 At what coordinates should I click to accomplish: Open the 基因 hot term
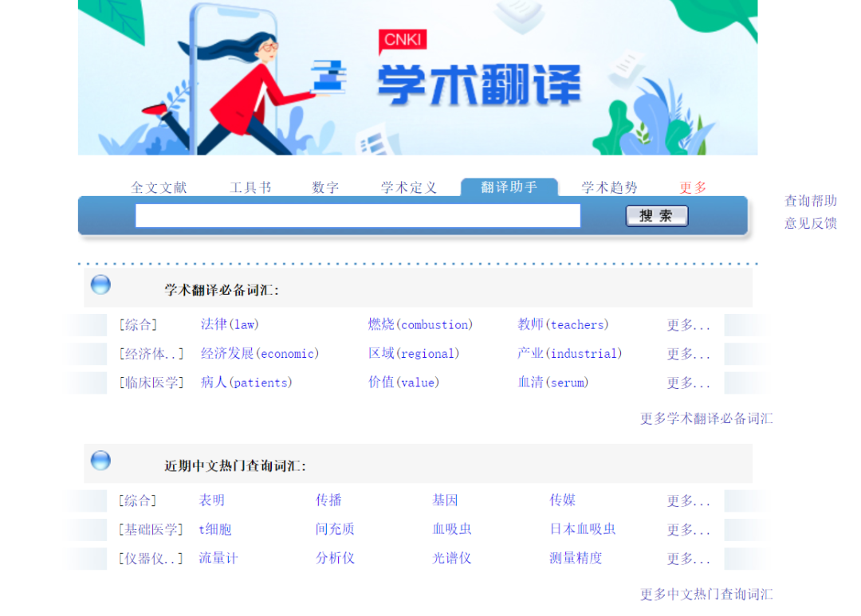pyautogui.click(x=446, y=500)
